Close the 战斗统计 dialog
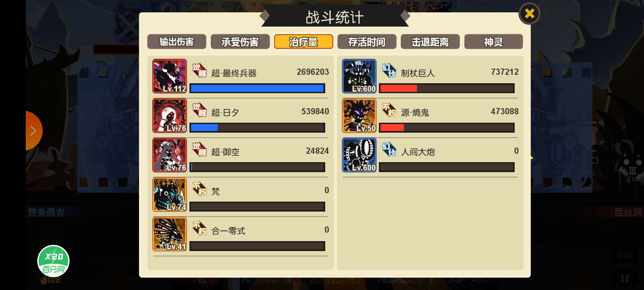 [x=529, y=13]
